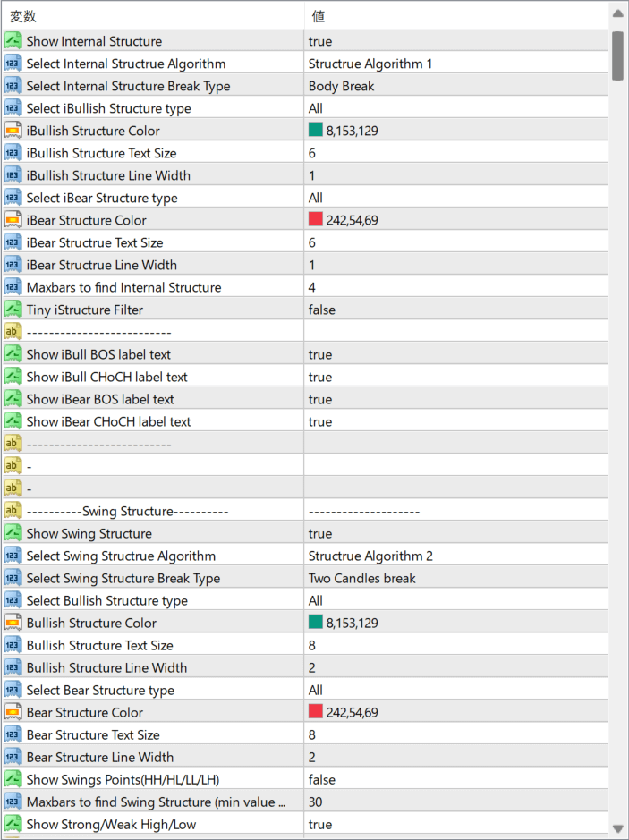
Task: Toggle Show Swings Points false value
Action: tap(456, 779)
